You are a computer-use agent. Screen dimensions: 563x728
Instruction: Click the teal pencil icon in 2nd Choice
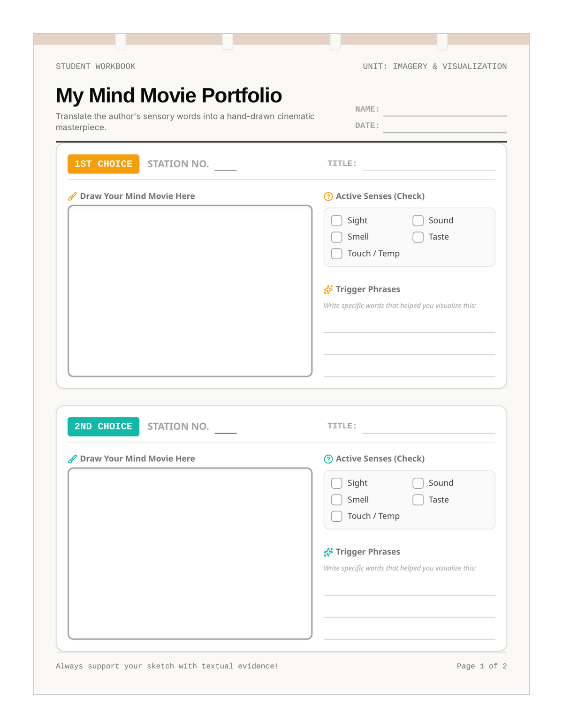coord(72,459)
